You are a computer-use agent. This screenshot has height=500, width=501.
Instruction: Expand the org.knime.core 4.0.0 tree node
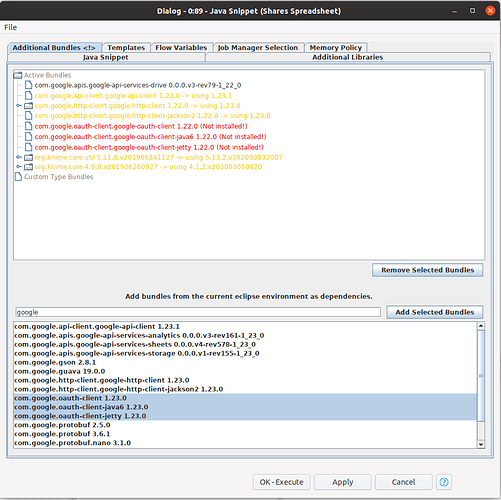[x=19, y=166]
